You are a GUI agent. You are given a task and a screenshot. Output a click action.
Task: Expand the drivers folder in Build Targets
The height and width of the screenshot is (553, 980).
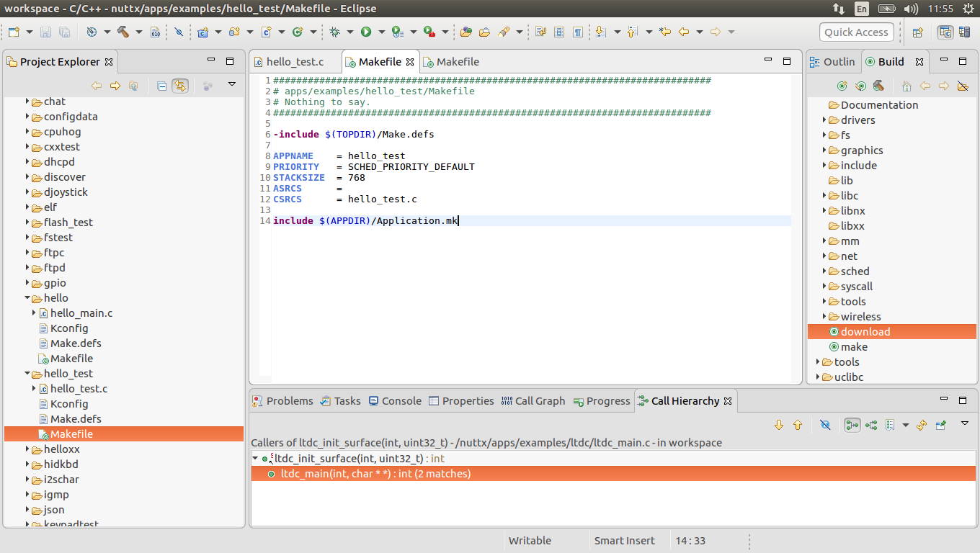click(x=824, y=120)
